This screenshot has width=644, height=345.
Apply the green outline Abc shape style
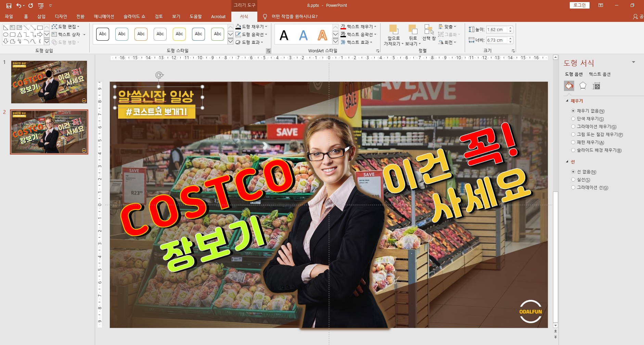[218, 34]
